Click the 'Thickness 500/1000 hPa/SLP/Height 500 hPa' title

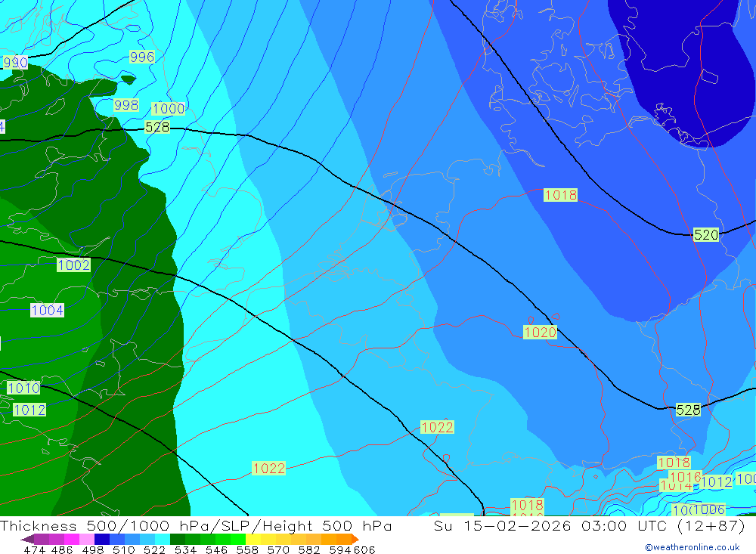point(196,525)
